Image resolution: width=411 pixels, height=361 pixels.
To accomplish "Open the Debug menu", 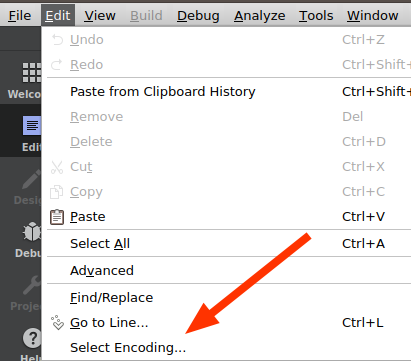I will pyautogui.click(x=198, y=16).
